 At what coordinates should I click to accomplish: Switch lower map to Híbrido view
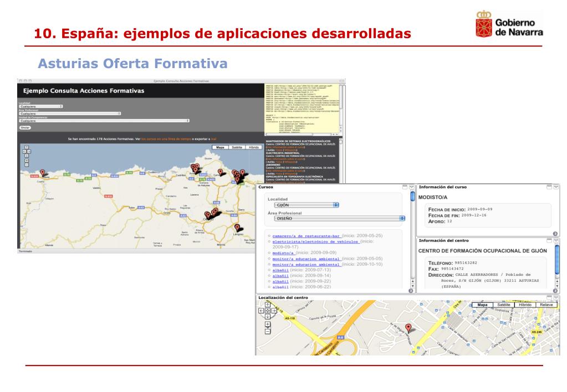(x=525, y=305)
